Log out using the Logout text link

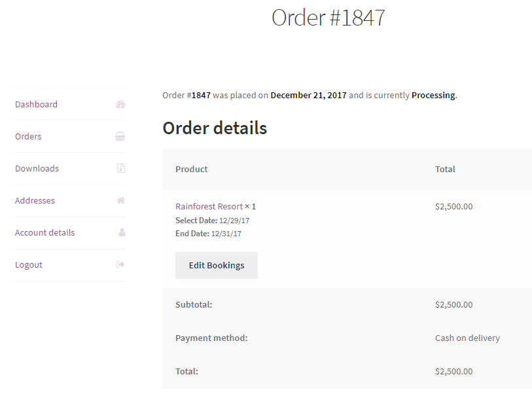(x=29, y=265)
